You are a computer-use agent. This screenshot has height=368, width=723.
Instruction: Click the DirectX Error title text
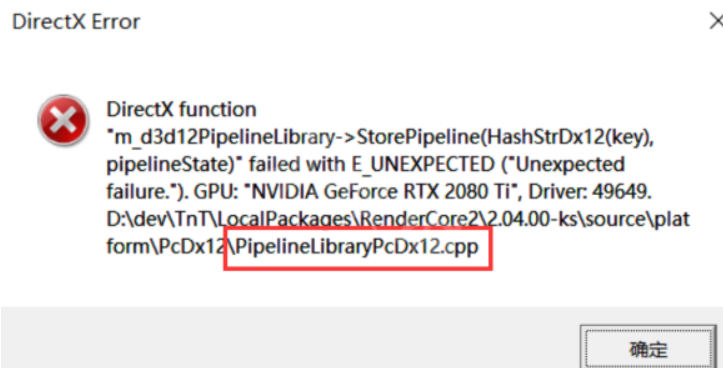76,22
